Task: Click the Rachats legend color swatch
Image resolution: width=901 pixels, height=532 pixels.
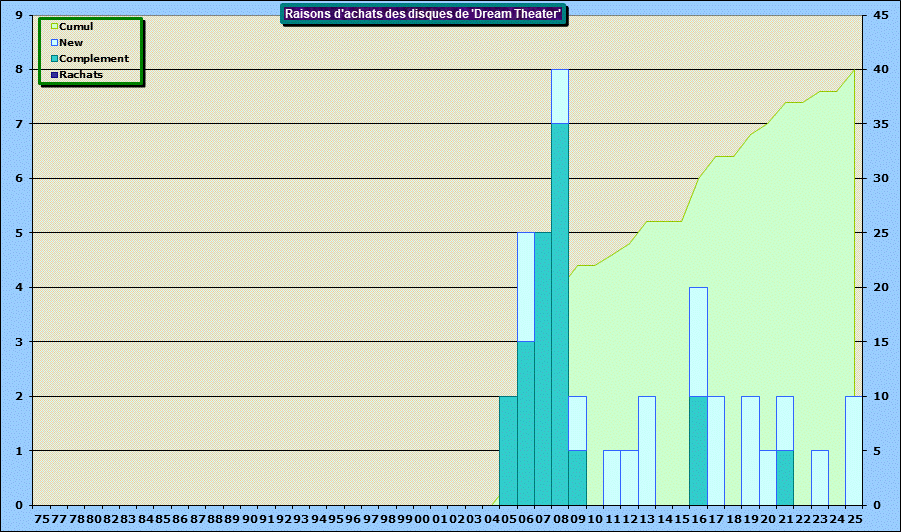Action: (x=54, y=75)
